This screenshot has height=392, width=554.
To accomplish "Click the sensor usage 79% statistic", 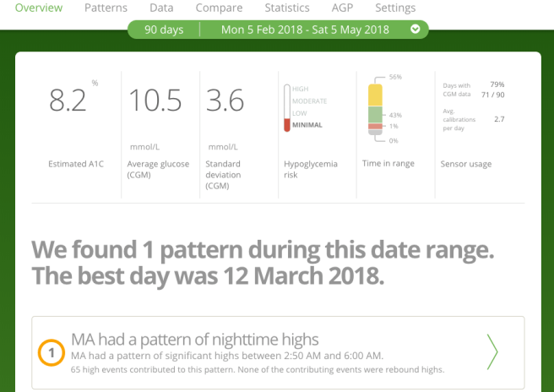I will [x=497, y=84].
